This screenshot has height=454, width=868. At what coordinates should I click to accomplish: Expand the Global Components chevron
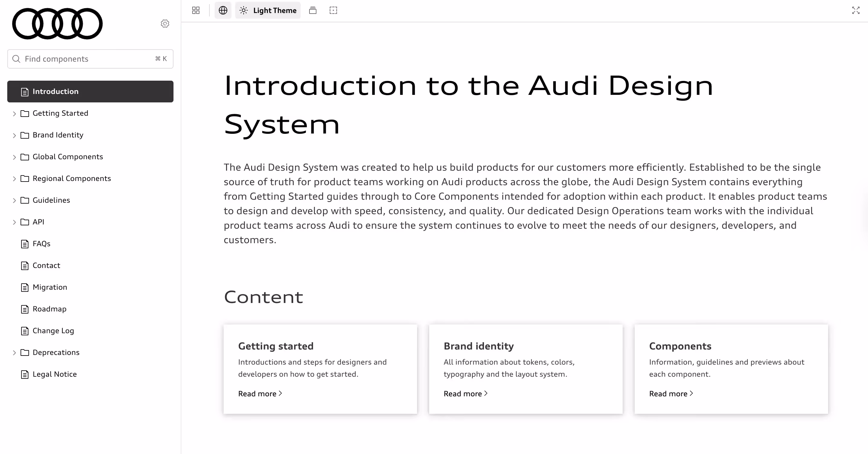click(x=14, y=157)
